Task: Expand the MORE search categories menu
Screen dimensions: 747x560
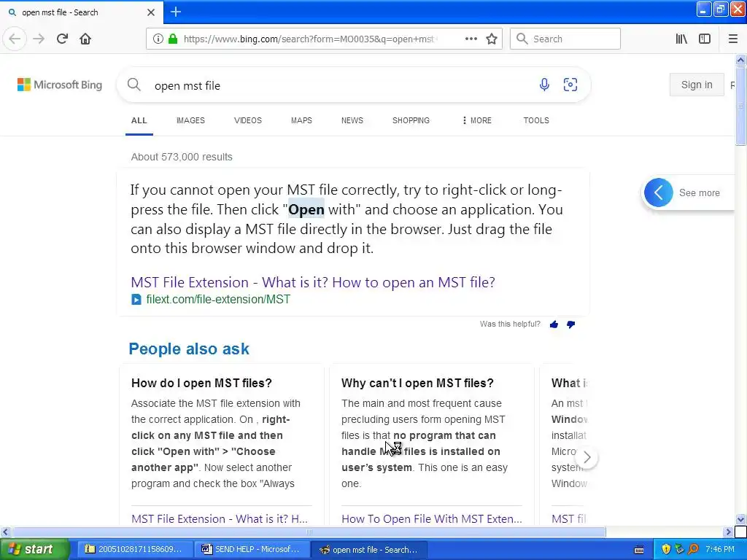Action: tap(477, 120)
